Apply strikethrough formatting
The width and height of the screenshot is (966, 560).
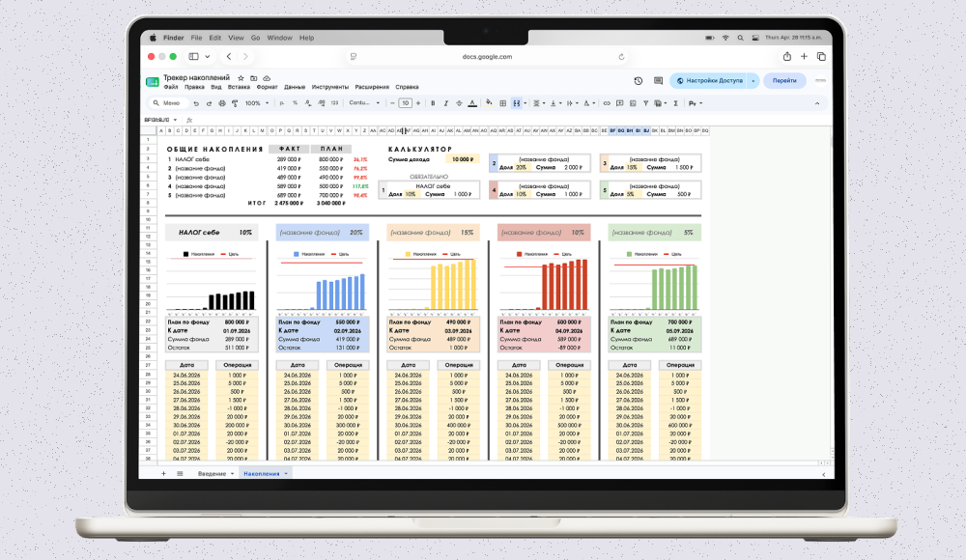[x=459, y=103]
